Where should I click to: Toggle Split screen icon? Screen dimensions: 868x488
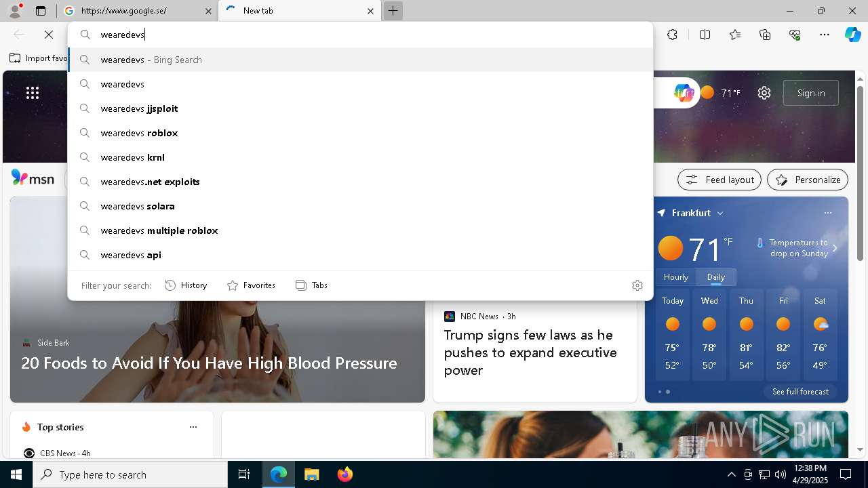tap(705, 35)
